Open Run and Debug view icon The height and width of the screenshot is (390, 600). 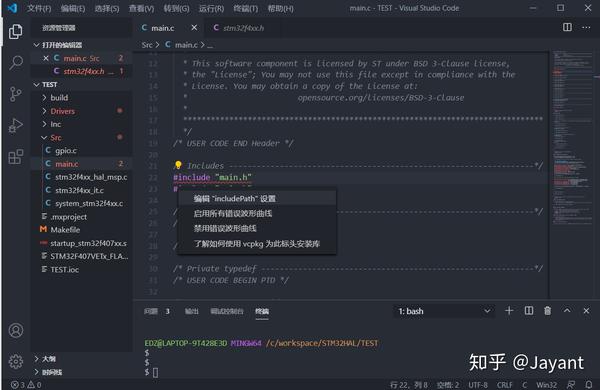pos(16,125)
